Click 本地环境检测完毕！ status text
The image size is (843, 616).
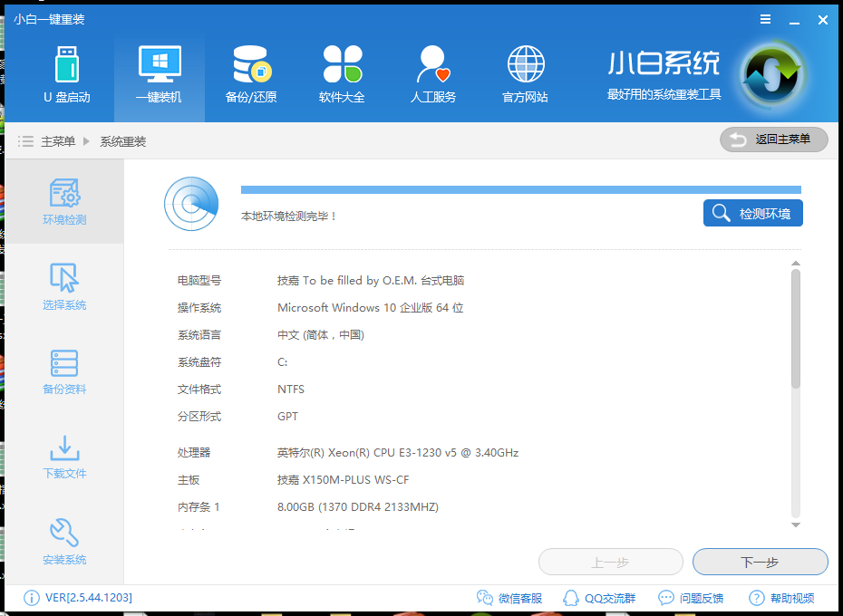click(289, 217)
